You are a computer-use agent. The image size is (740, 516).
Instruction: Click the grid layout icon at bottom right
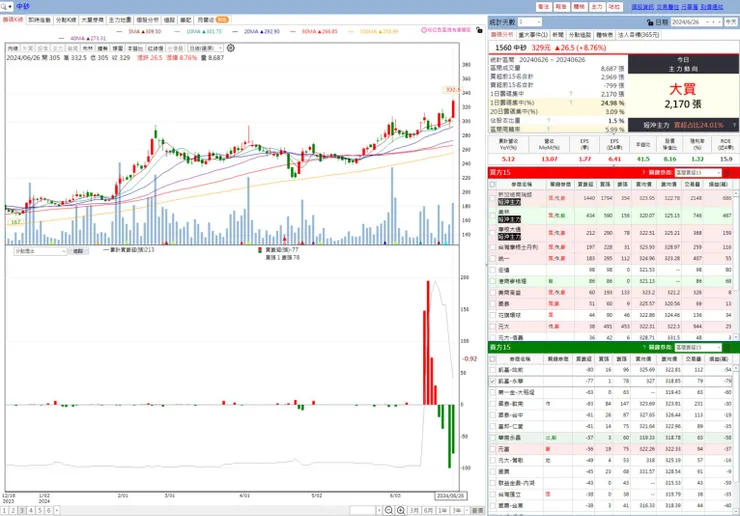478,510
